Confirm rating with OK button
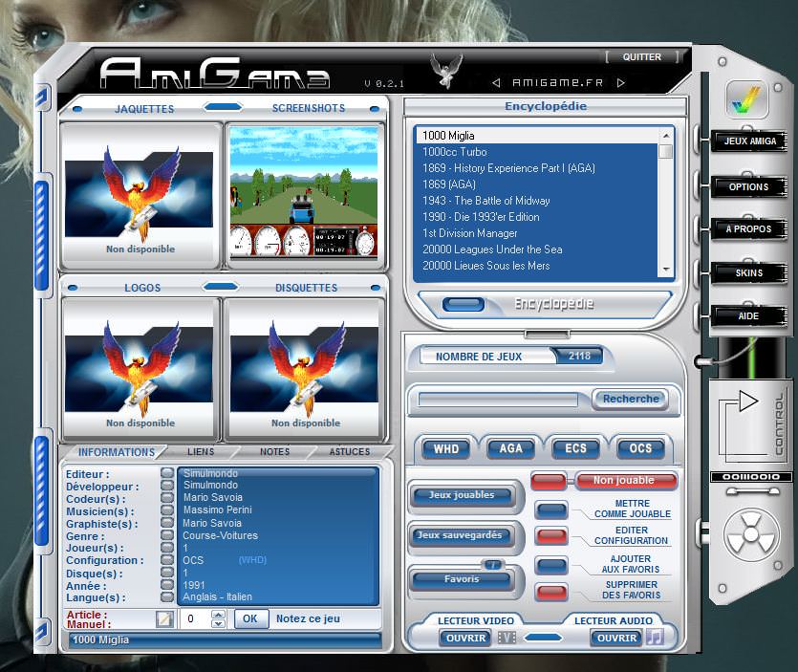The image size is (798, 672). (x=249, y=618)
